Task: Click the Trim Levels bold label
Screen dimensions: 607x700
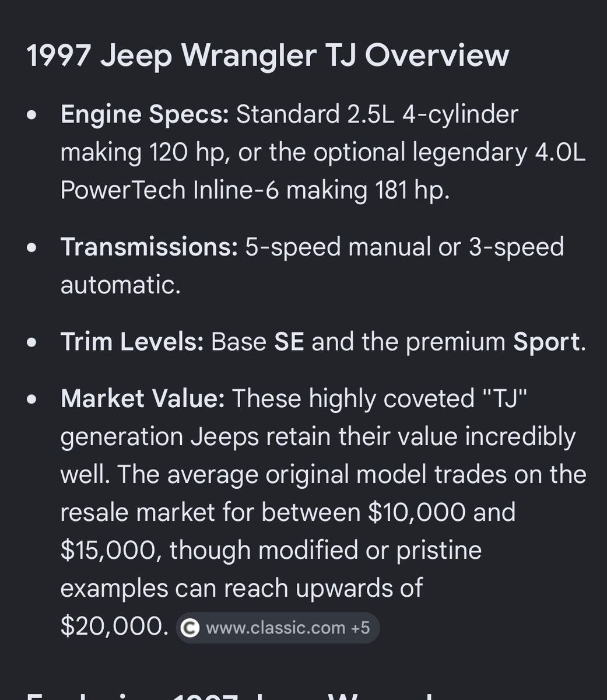Action: pyautogui.click(x=132, y=342)
